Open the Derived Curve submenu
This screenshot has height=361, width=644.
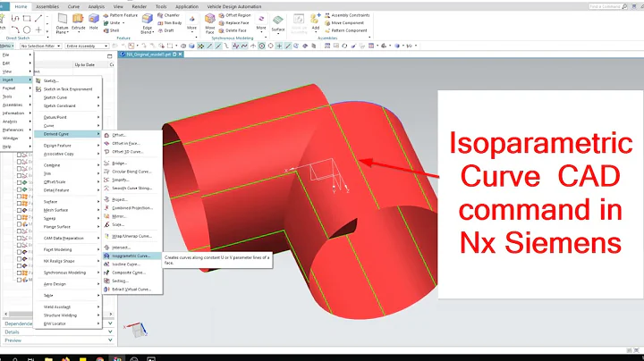[68, 134]
